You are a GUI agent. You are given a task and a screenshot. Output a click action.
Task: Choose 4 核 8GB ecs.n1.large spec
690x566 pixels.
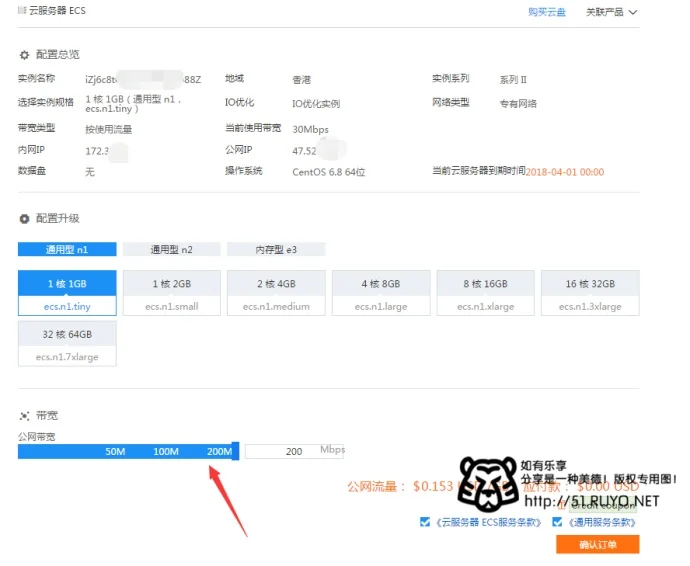pyautogui.click(x=381, y=293)
